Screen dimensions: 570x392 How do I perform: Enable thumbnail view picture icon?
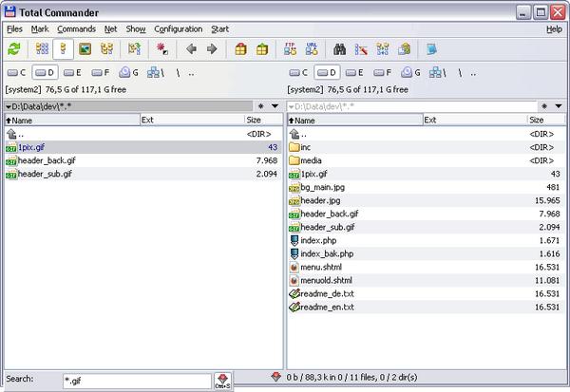85,49
